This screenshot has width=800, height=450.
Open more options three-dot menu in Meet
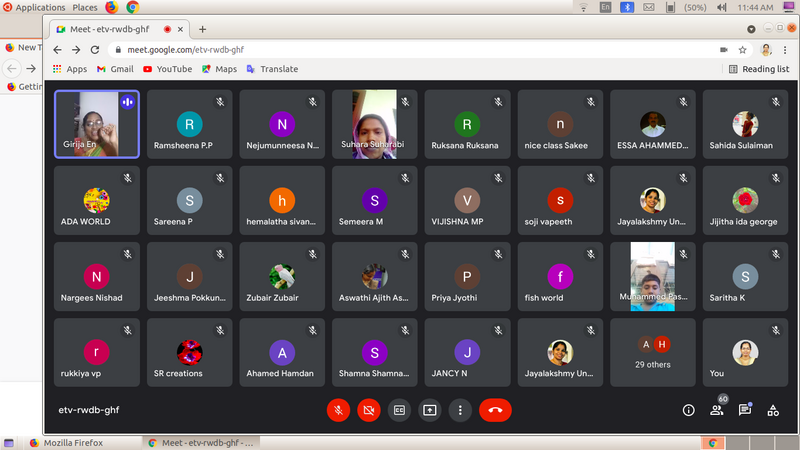click(460, 410)
